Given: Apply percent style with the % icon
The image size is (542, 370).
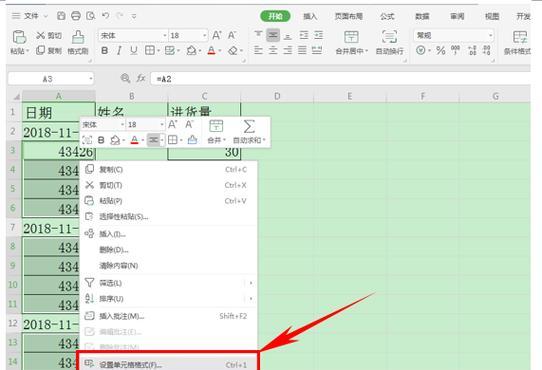Looking at the screenshot, I should click(440, 51).
